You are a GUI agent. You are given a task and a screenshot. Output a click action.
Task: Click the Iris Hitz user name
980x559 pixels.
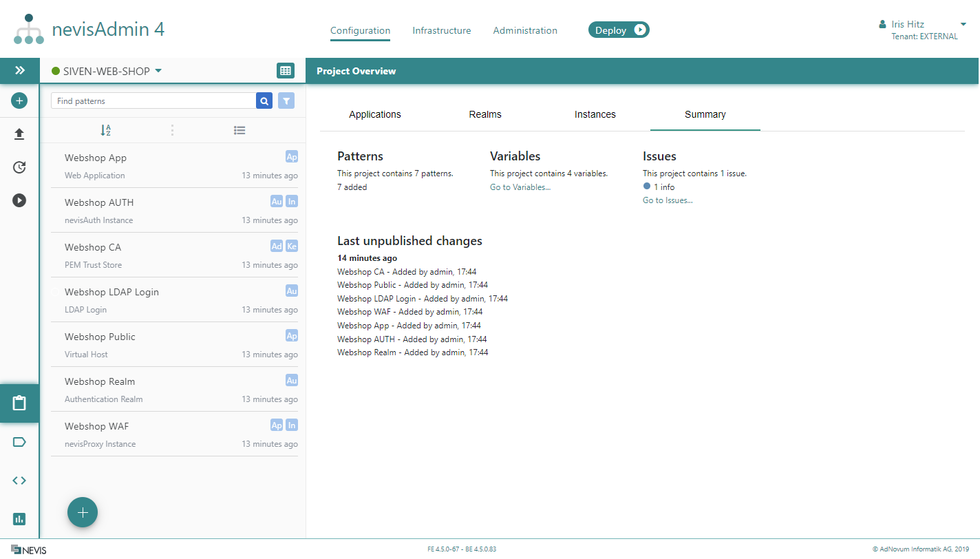[908, 24]
